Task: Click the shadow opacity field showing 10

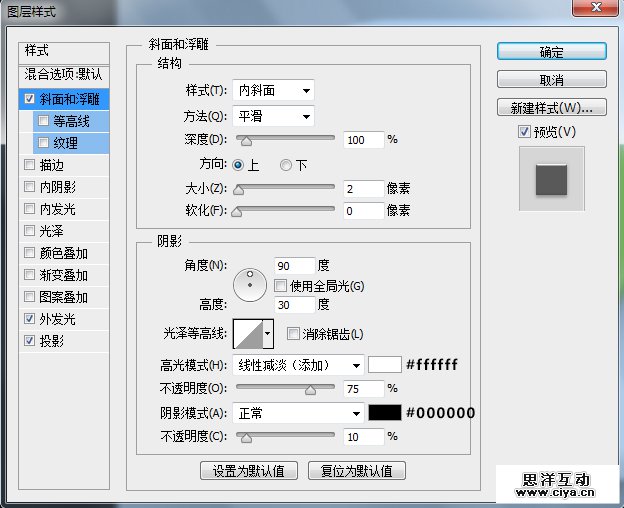Action: coord(363,437)
